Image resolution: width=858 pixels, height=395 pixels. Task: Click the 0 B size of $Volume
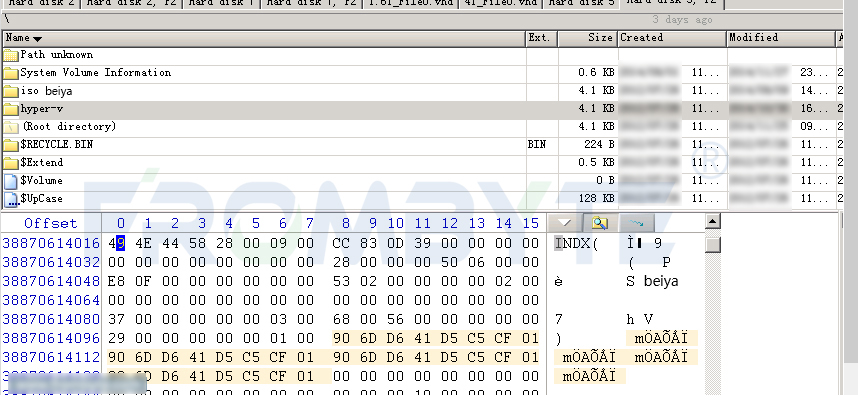pyautogui.click(x=605, y=181)
